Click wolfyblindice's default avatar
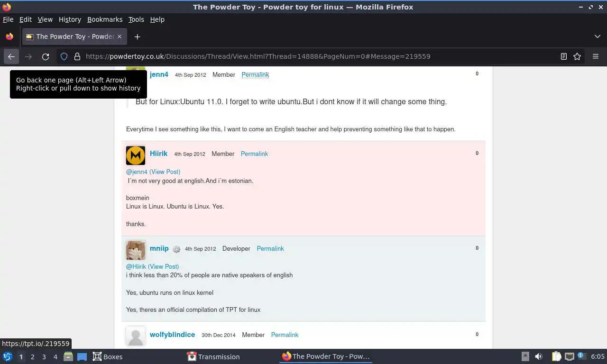The width and height of the screenshot is (607, 364). (x=136, y=337)
